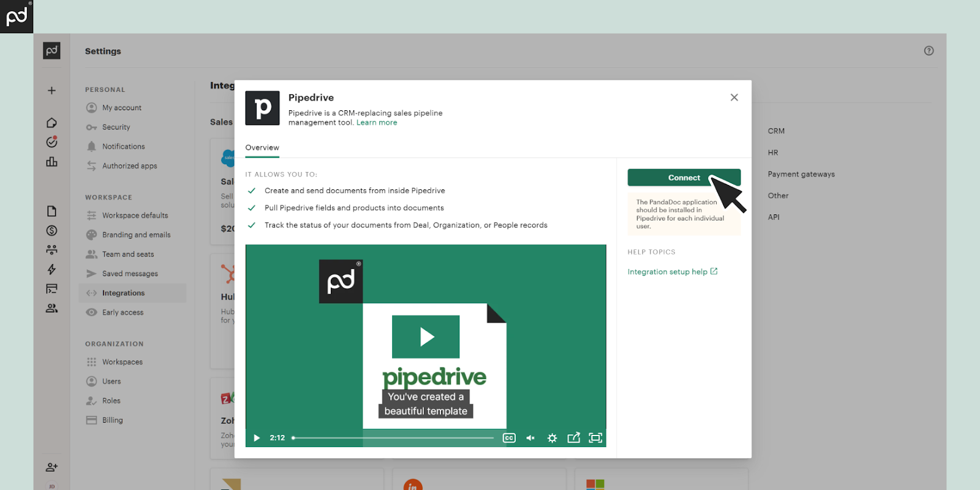Open the tasks checkmark icon in sidebar
This screenshot has width=980, height=490.
51,142
